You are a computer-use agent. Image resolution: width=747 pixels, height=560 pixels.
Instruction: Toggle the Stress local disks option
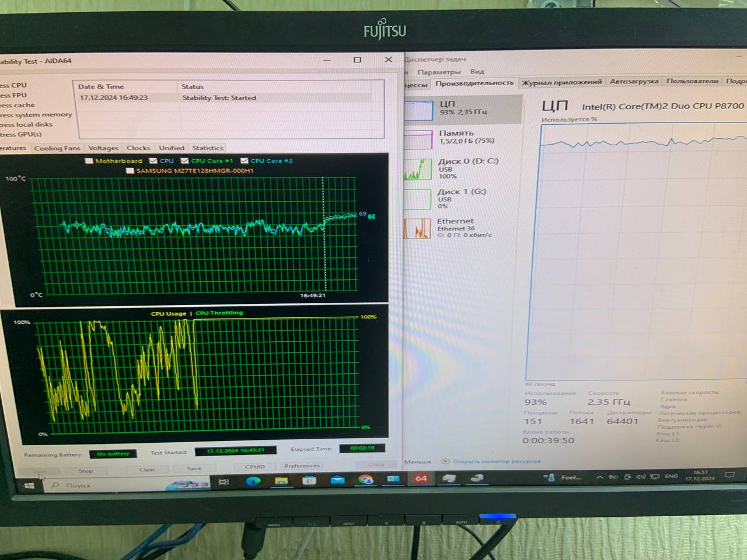[26, 124]
